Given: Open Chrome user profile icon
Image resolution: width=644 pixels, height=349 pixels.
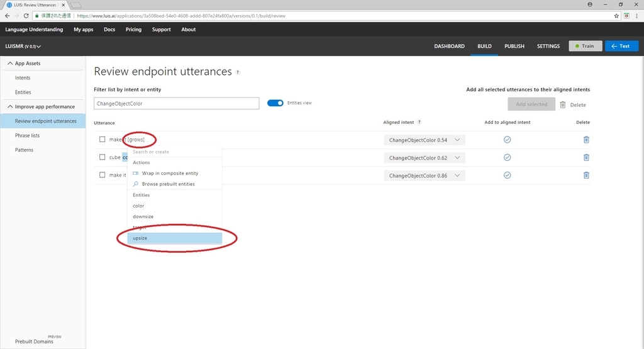Looking at the screenshot, I should [590, 4].
